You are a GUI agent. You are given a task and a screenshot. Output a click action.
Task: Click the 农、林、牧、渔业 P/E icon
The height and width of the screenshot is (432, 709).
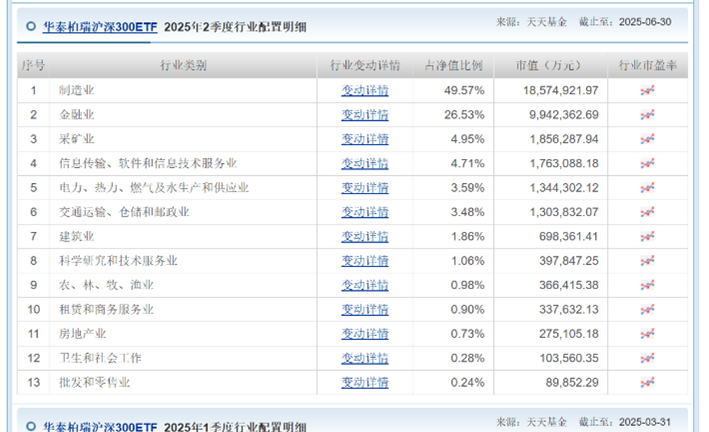click(647, 284)
